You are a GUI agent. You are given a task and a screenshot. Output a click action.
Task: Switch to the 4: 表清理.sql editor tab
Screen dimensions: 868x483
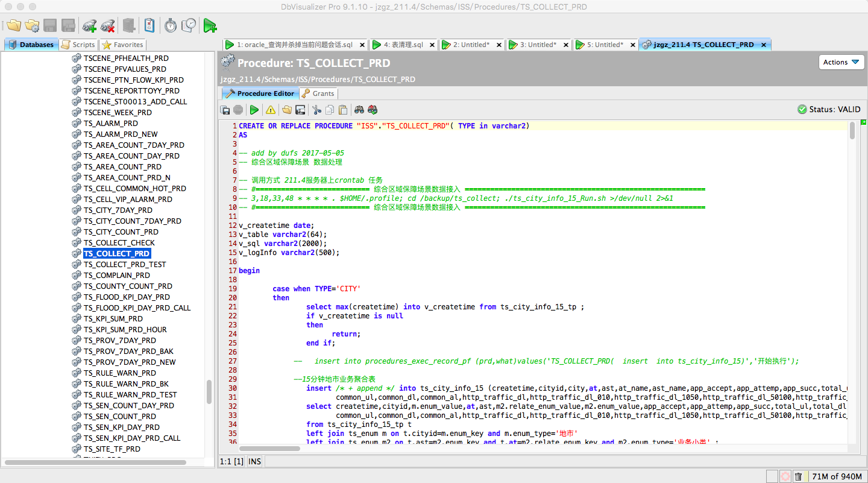[403, 45]
